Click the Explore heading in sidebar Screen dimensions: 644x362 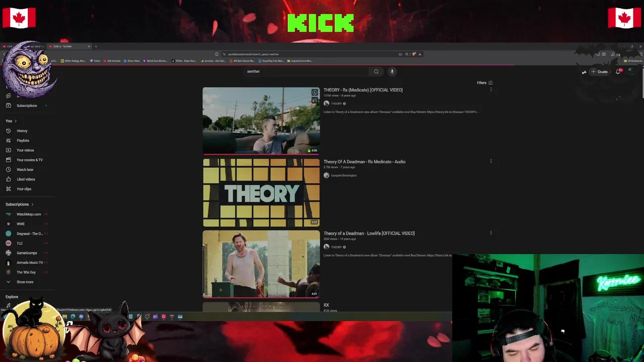click(12, 297)
